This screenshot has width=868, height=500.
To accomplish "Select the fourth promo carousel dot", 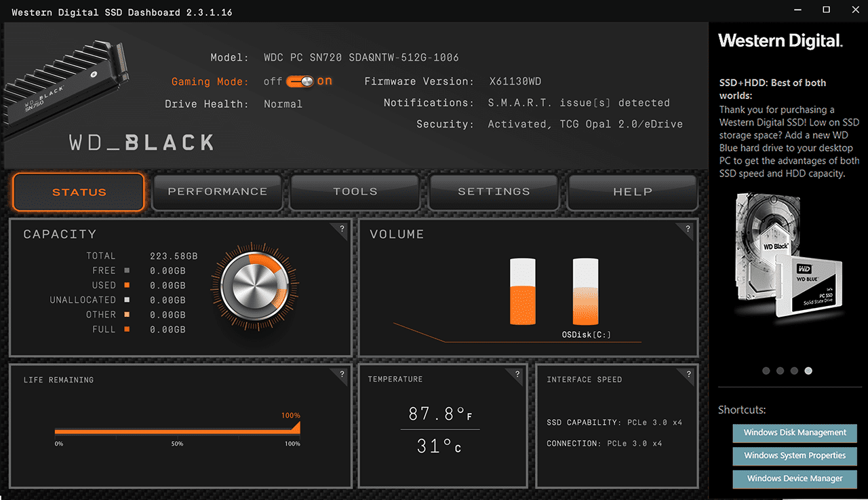I will coord(808,371).
